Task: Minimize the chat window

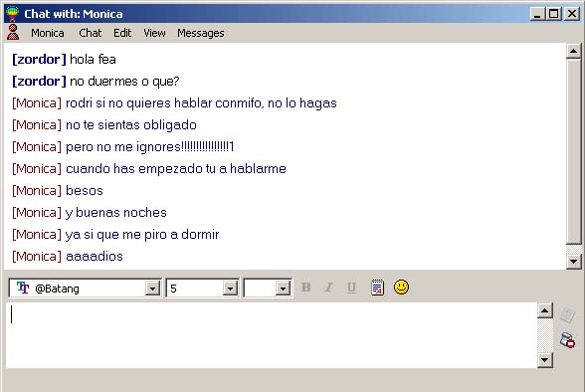Action: pos(537,14)
